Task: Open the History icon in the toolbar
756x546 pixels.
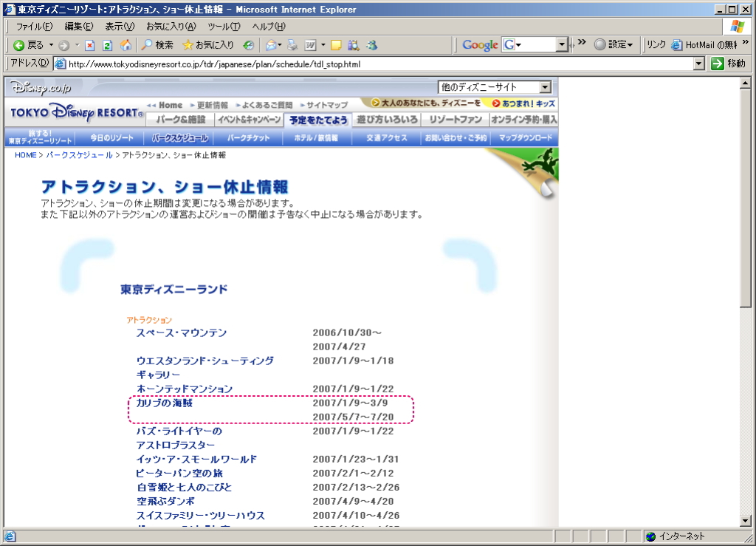Action: (x=248, y=45)
